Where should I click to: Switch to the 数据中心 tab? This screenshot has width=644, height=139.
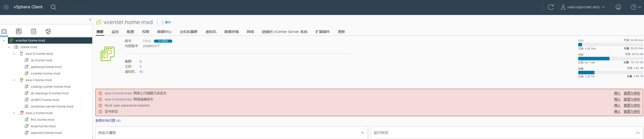tap(164, 32)
